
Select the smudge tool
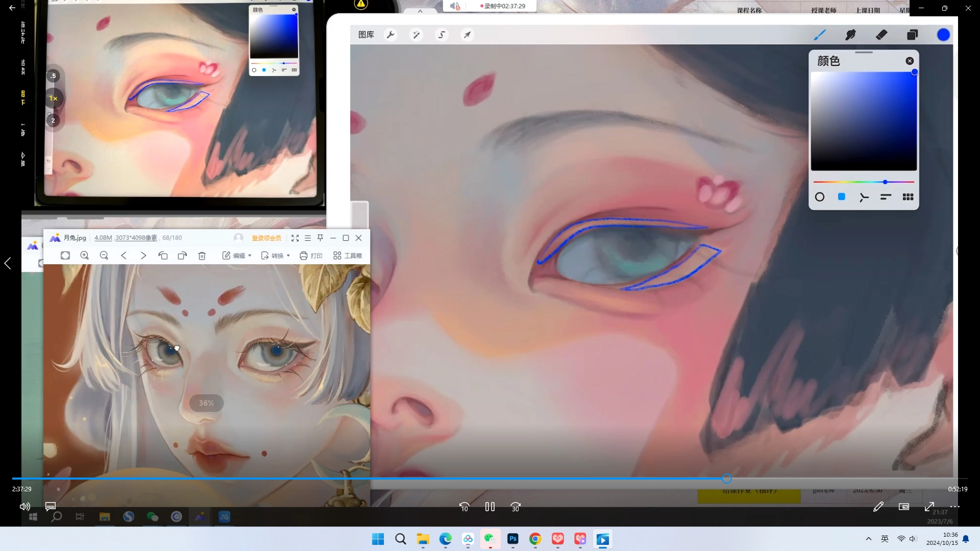point(850,35)
